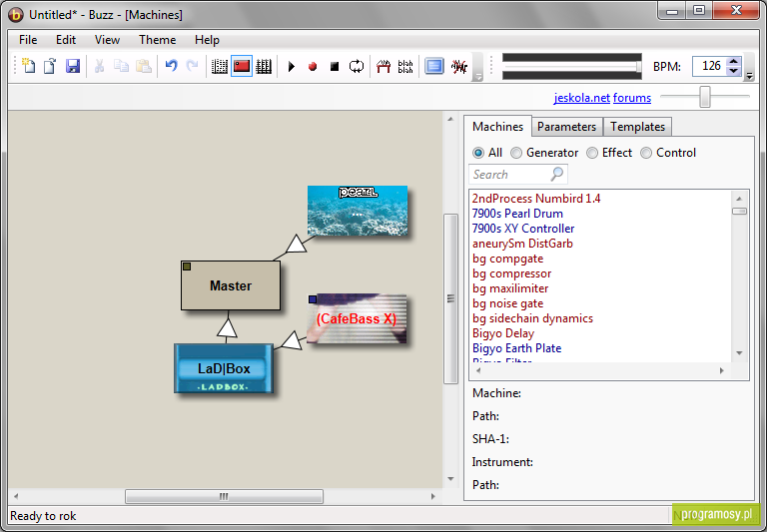767x532 pixels.
Task: Save the song with floppy icon
Action: coord(72,66)
